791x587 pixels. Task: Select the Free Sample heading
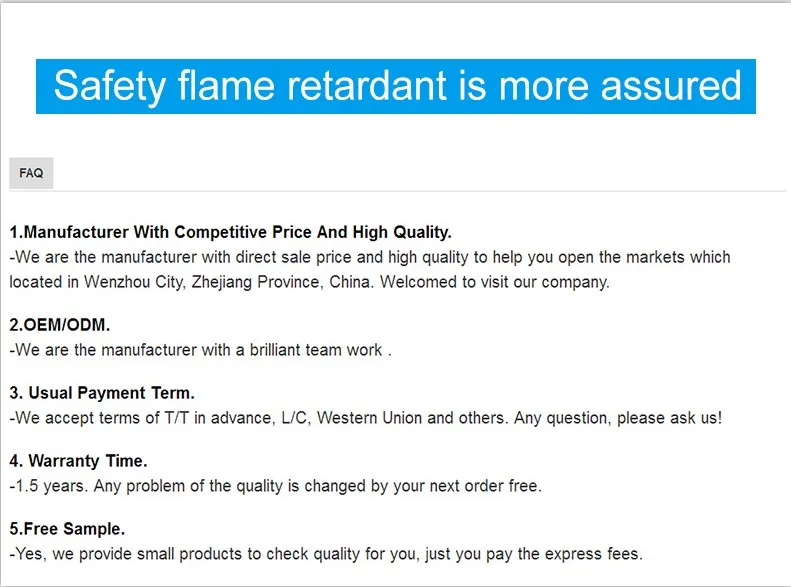[x=67, y=529]
